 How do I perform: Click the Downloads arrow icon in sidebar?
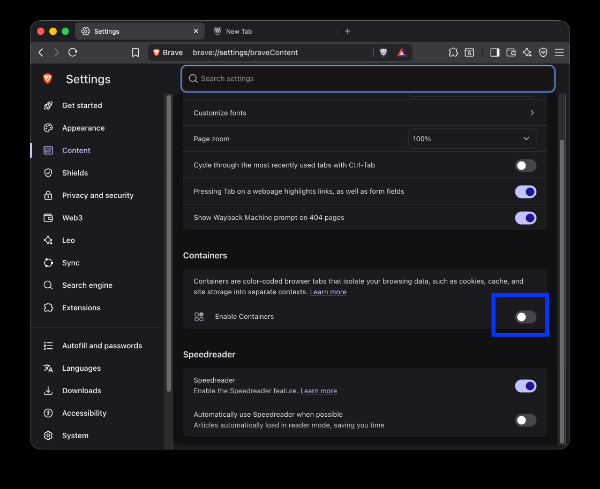(48, 391)
